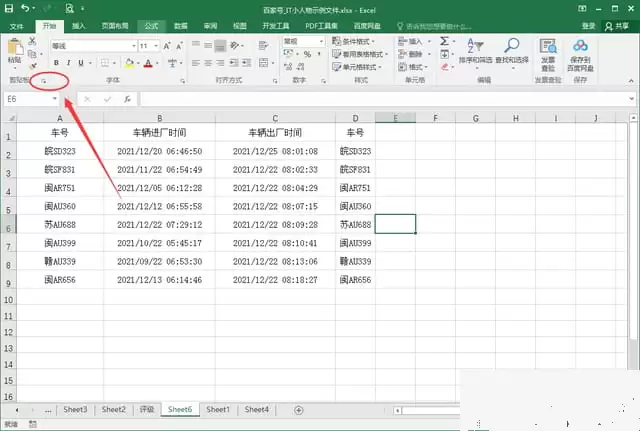This screenshot has height=431, width=640.
Task: Open the font name dropdown
Action: click(133, 46)
